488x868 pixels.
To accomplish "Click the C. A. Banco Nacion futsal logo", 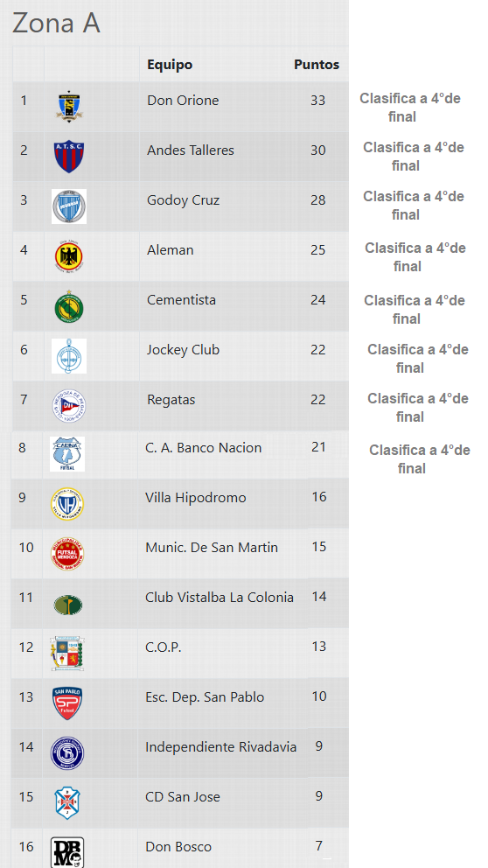I will click(67, 454).
